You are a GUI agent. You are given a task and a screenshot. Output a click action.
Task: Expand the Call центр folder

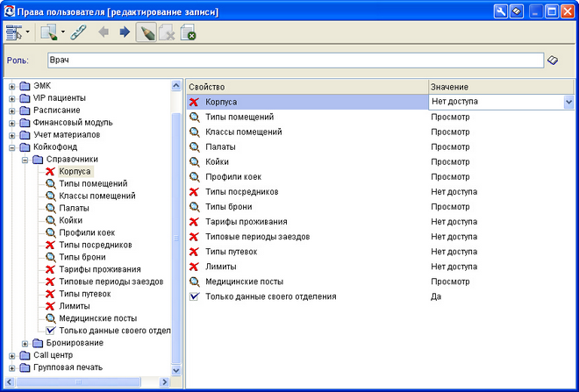tap(11, 356)
